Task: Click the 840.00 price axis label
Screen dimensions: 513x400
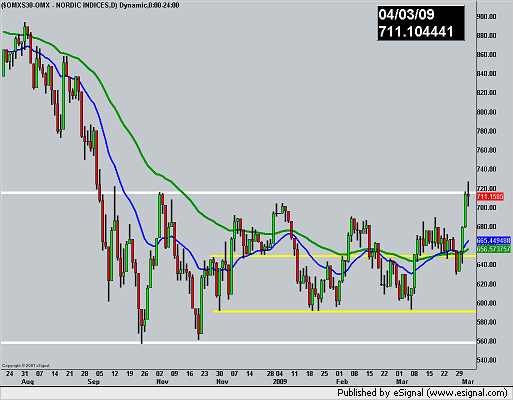Action: pos(487,73)
